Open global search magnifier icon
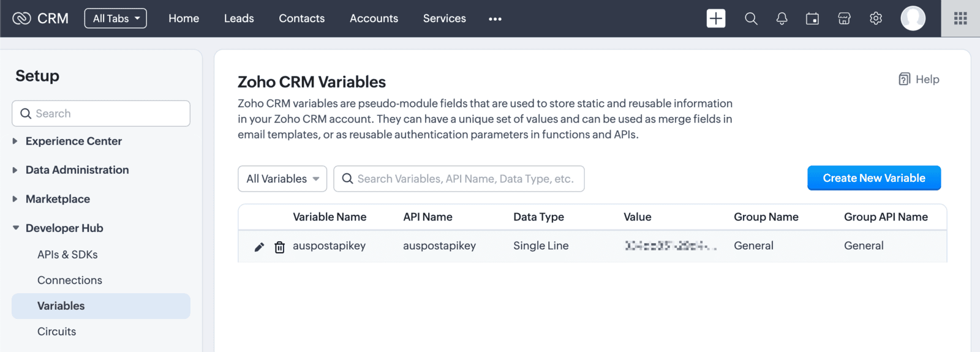 pyautogui.click(x=751, y=18)
